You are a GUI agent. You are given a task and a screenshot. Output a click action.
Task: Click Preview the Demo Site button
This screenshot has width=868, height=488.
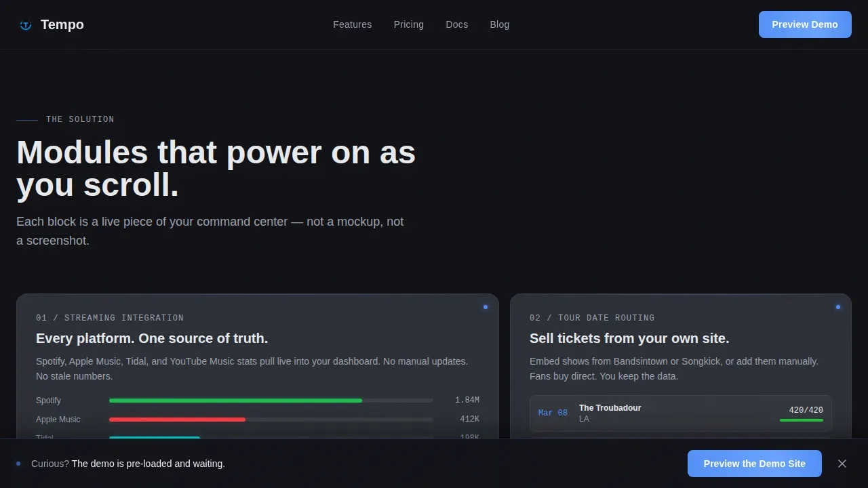(755, 464)
